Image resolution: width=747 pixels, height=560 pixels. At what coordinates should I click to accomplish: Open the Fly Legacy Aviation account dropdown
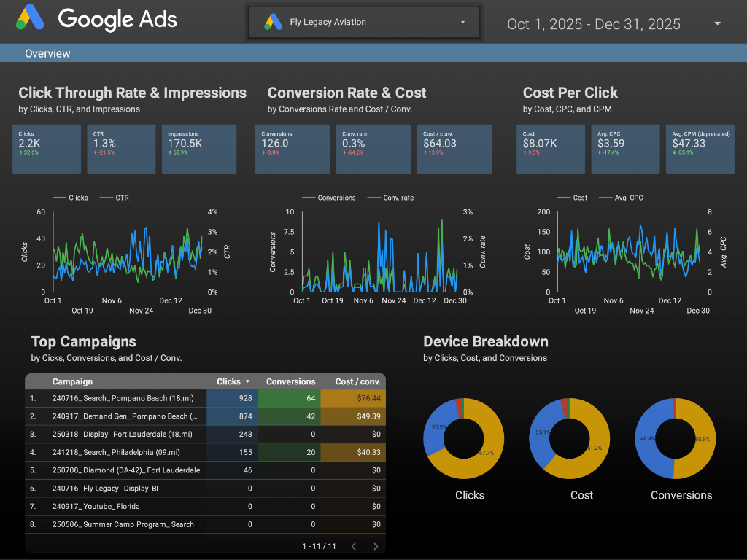[x=363, y=22]
